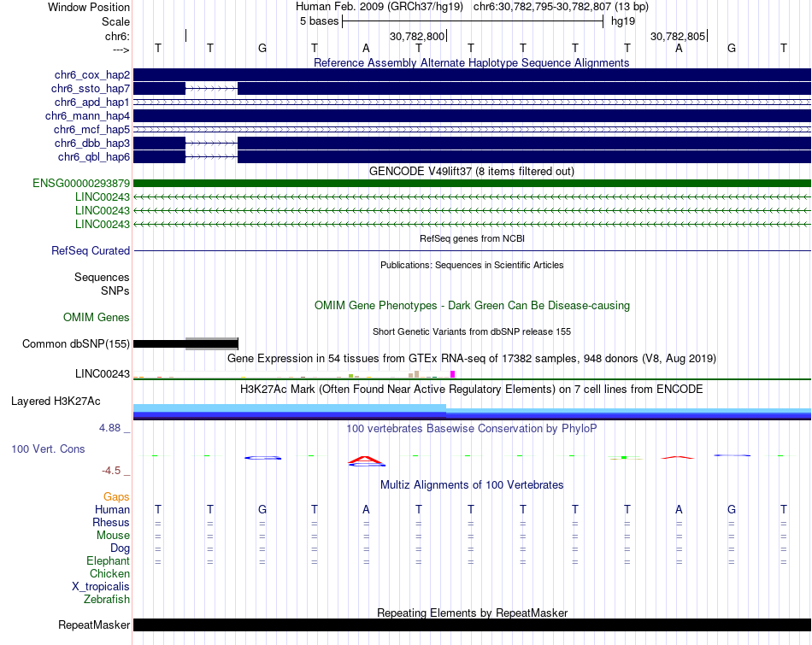
Task: Click the chr6_cox_hap2 track label
Action: [x=92, y=75]
